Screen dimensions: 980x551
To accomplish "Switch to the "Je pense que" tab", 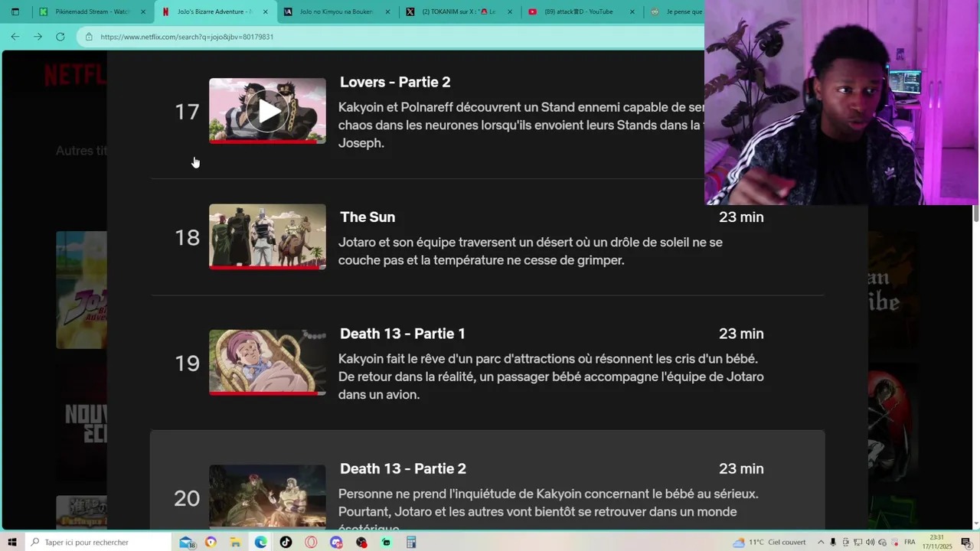I will click(675, 11).
